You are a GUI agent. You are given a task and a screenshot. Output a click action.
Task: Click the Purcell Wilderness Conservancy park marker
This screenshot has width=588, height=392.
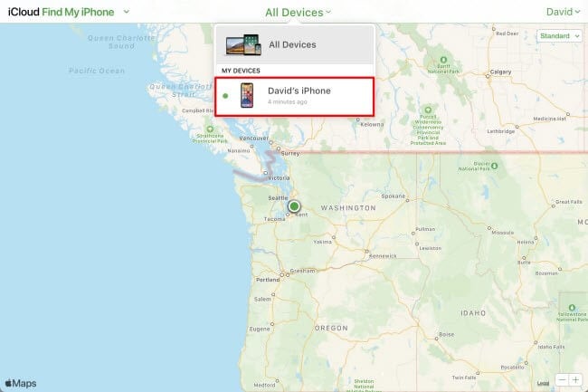(428, 110)
